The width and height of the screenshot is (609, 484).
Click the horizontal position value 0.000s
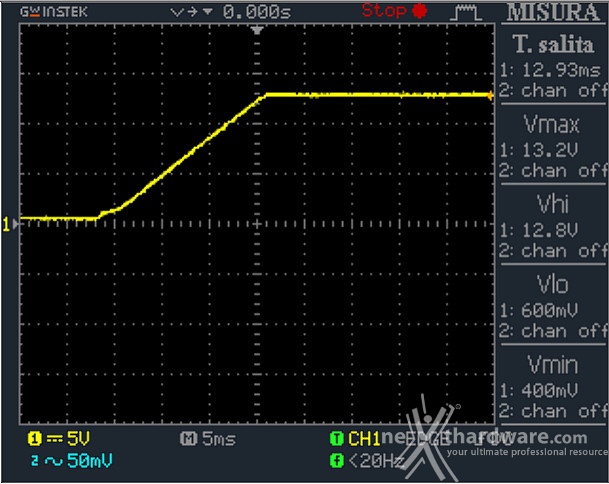[257, 12]
